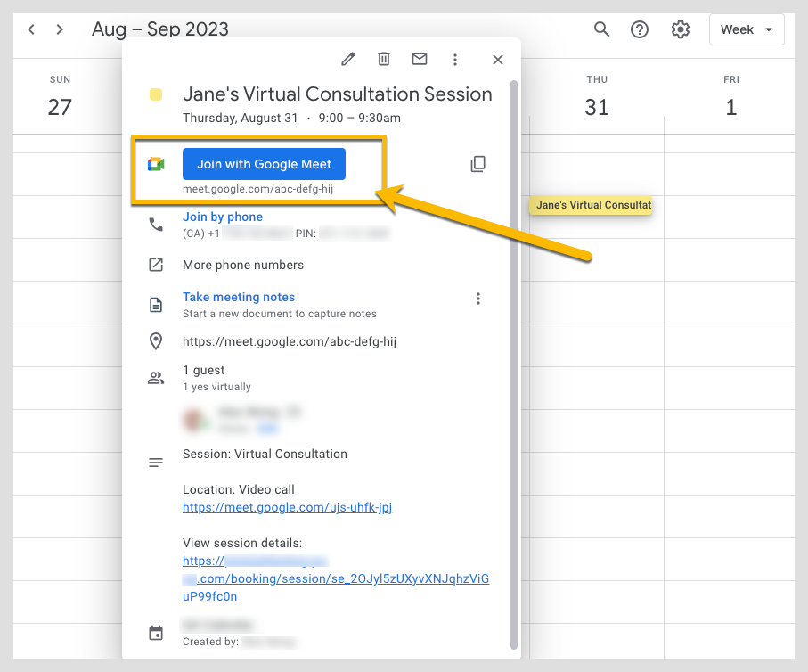
Task: Click the description lines icon
Action: click(x=156, y=463)
